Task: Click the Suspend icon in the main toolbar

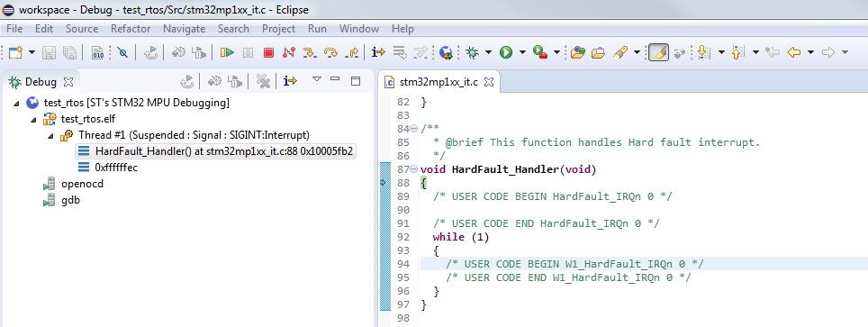Action: pyautogui.click(x=248, y=52)
